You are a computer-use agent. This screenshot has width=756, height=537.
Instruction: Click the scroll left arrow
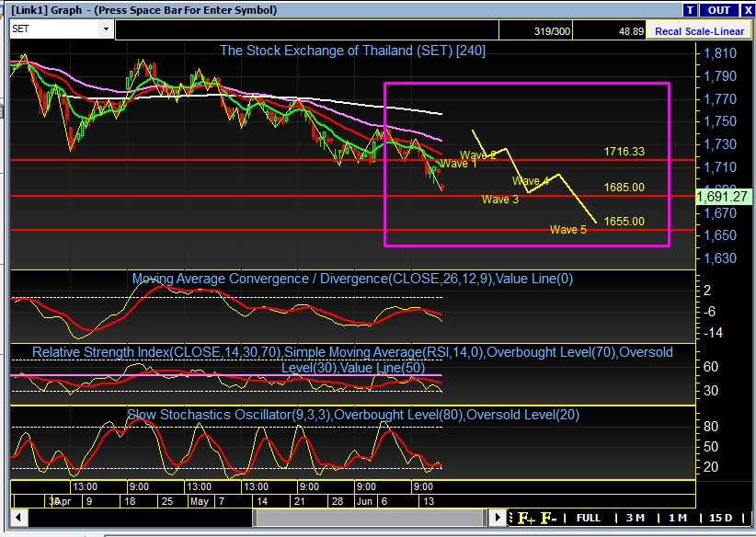tap(18, 518)
